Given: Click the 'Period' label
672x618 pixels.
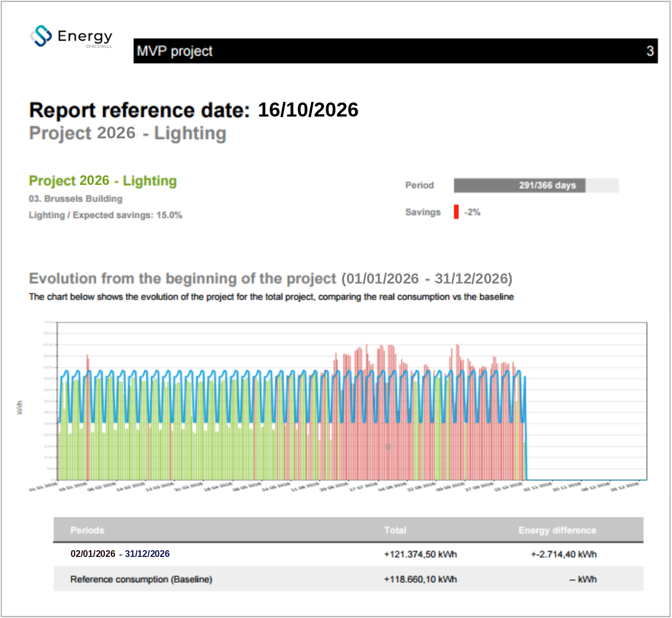Looking at the screenshot, I should click(x=420, y=185).
